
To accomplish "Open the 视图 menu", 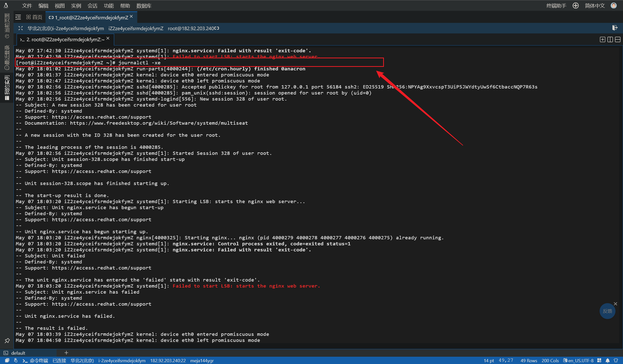I will pyautogui.click(x=60, y=6).
